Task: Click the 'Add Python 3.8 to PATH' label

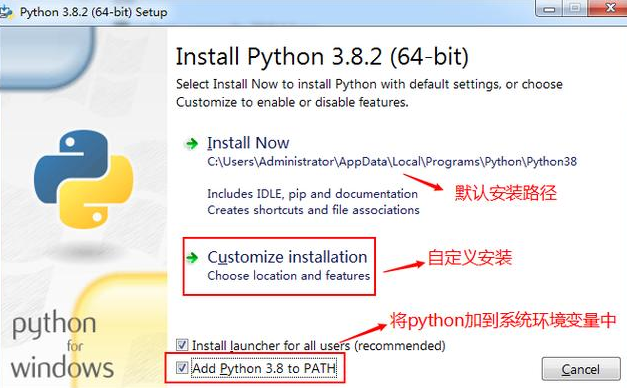Action: tap(264, 368)
